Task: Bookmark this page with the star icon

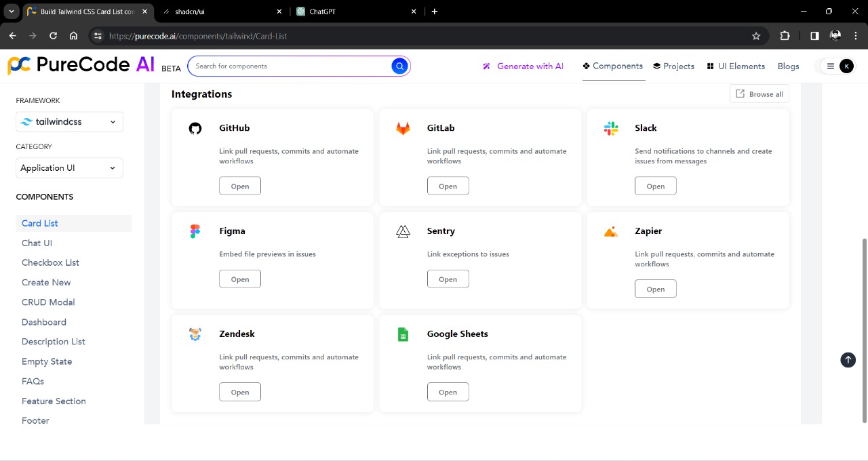Action: click(x=756, y=36)
